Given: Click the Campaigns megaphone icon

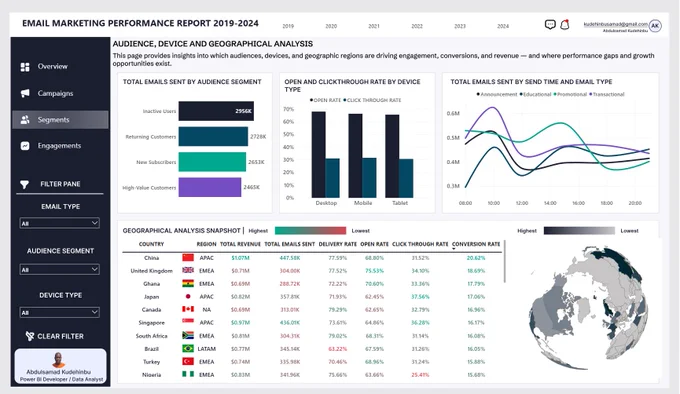Looking at the screenshot, I should click(25, 93).
